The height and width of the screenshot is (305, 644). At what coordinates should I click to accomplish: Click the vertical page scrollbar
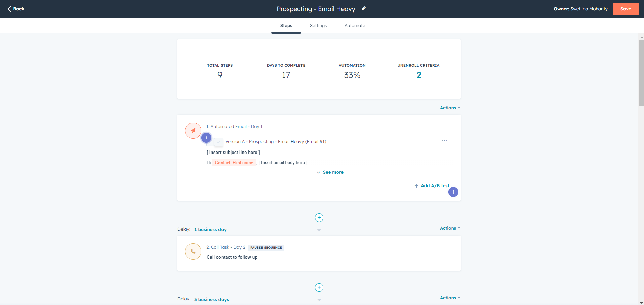coord(641,73)
